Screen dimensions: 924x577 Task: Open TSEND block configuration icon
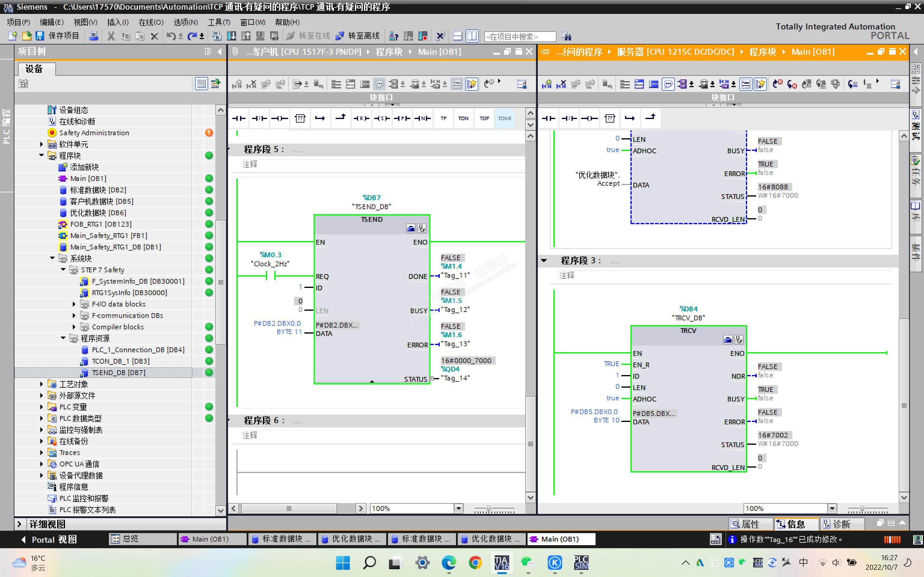(411, 228)
